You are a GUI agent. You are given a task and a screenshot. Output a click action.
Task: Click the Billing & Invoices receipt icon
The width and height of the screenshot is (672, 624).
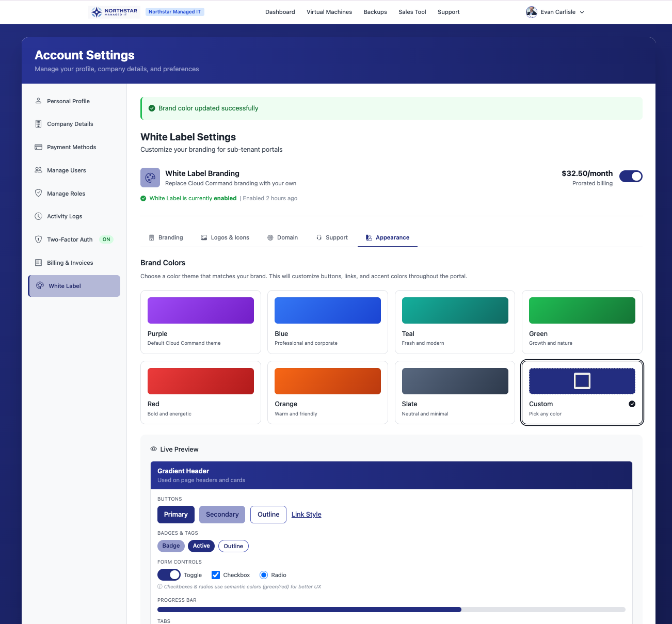[38, 262]
